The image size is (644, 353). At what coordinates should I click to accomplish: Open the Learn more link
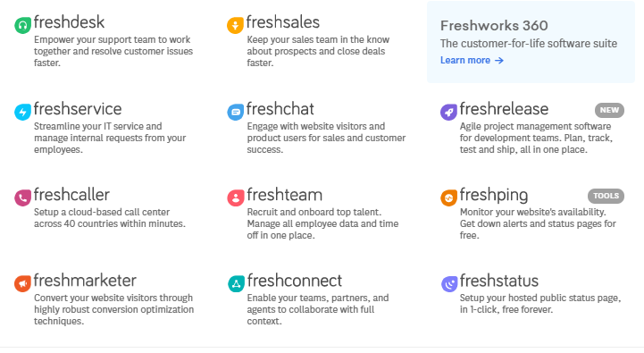point(465,61)
